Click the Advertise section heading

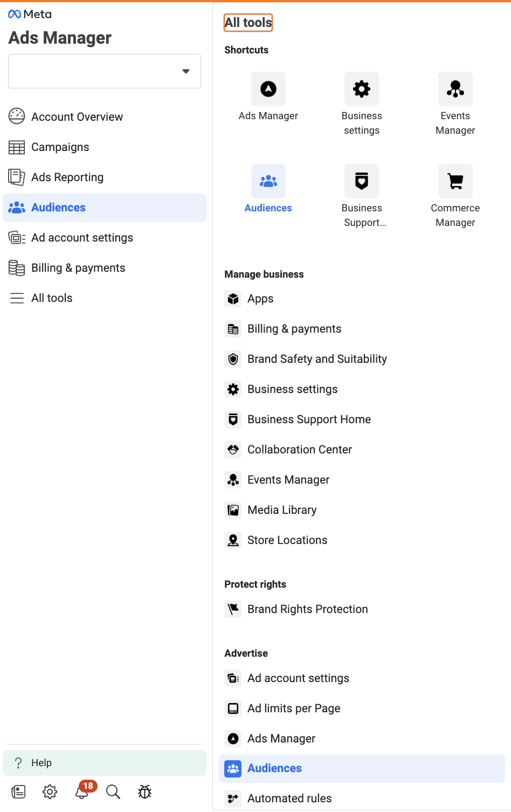click(246, 653)
